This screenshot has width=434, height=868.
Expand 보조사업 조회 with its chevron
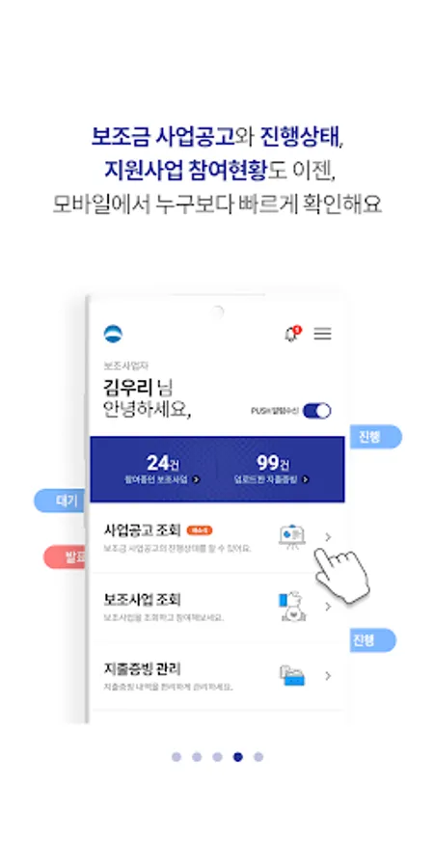[328, 607]
